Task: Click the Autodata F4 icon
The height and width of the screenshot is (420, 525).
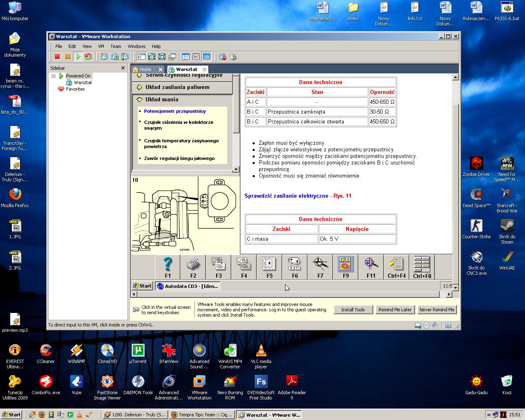Action: (244, 267)
